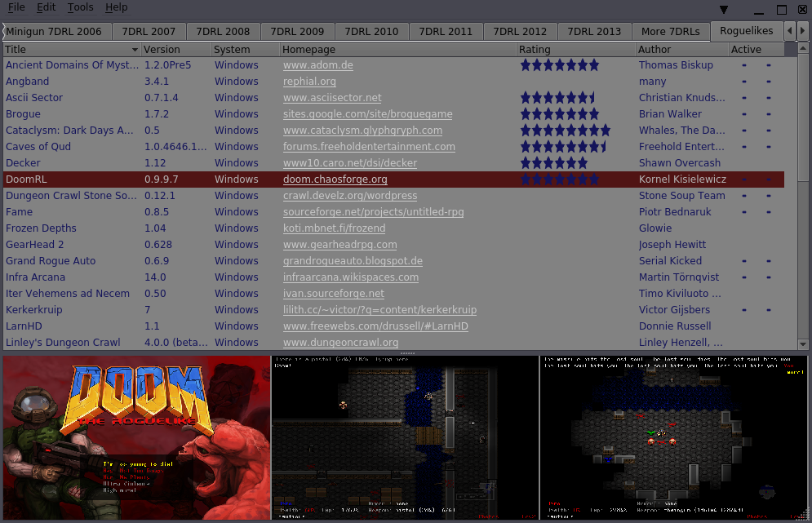
Task: Open the crawl.develz.org/wordpress link
Action: pos(349,196)
